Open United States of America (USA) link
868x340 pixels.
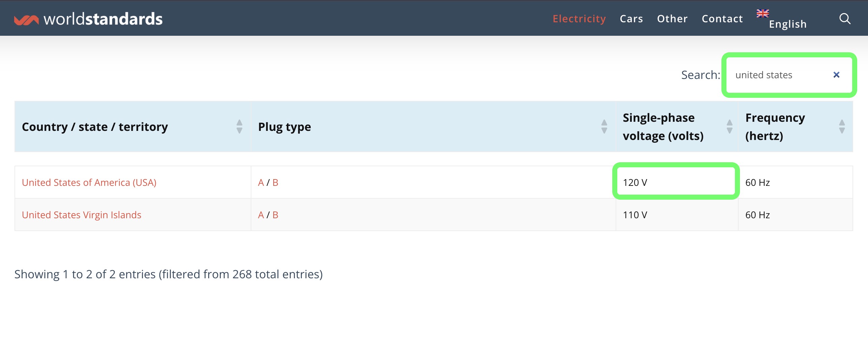89,182
